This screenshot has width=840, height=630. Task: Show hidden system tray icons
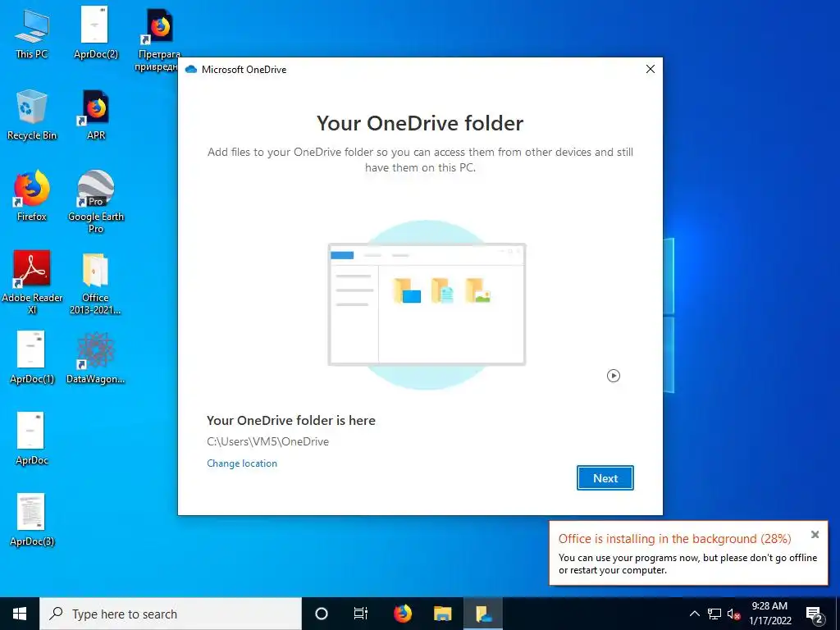pyautogui.click(x=694, y=614)
